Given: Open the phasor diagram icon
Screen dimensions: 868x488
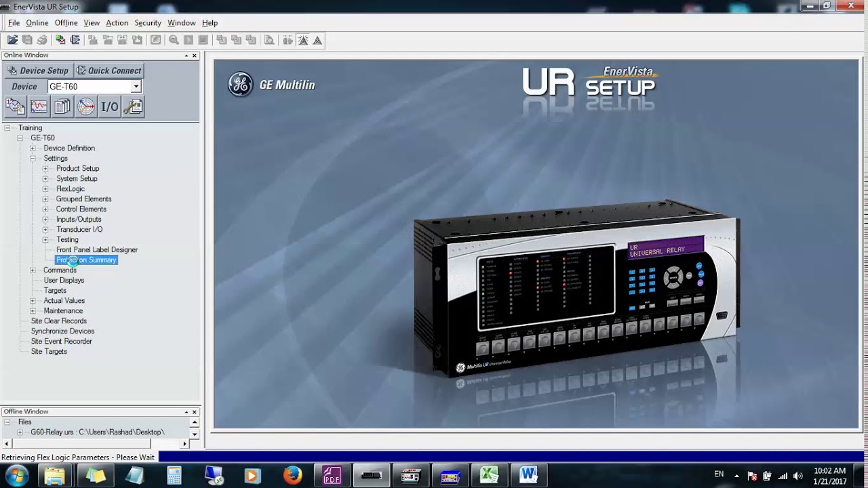Looking at the screenshot, I should pyautogui.click(x=86, y=106).
